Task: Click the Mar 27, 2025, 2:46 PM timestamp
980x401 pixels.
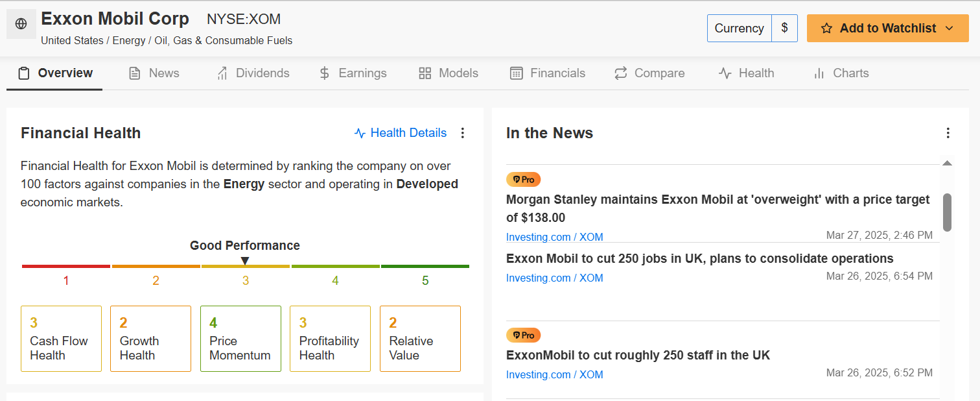Action: pyautogui.click(x=880, y=235)
